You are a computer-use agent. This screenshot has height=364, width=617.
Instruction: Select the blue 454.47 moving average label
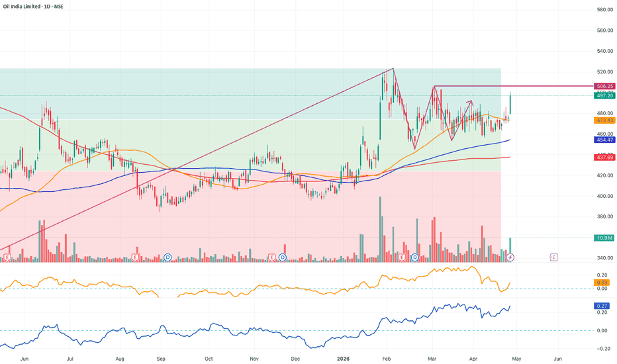604,140
